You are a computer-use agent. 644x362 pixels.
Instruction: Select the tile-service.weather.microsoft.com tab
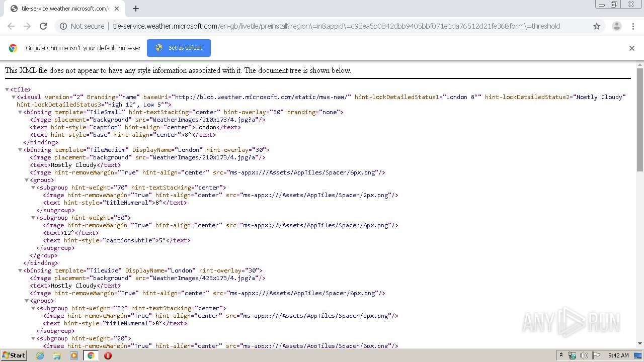point(65,9)
